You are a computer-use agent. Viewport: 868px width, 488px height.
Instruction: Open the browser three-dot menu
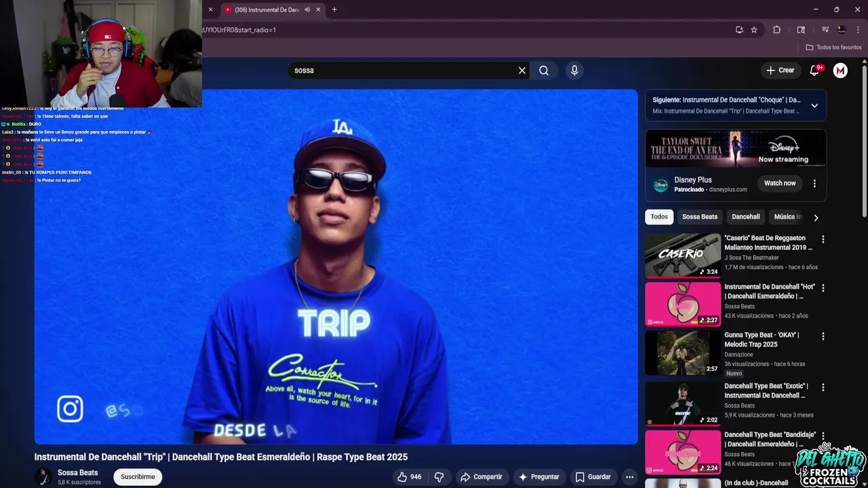859,30
